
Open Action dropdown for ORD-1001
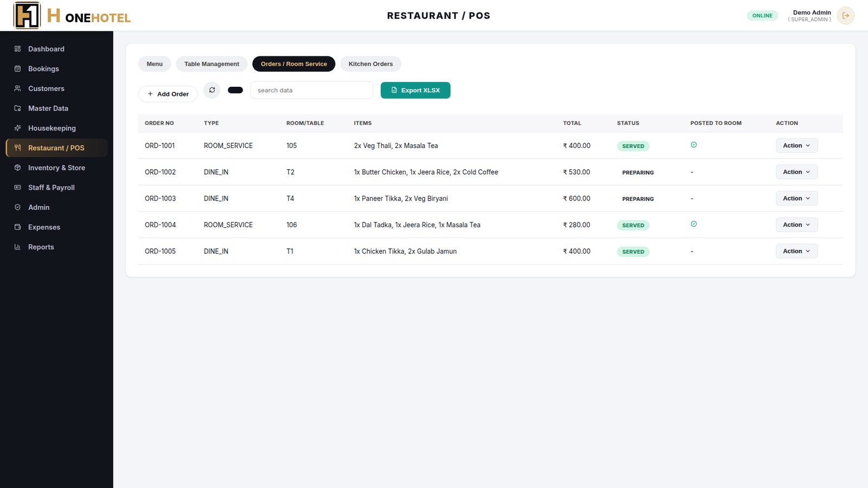click(796, 145)
